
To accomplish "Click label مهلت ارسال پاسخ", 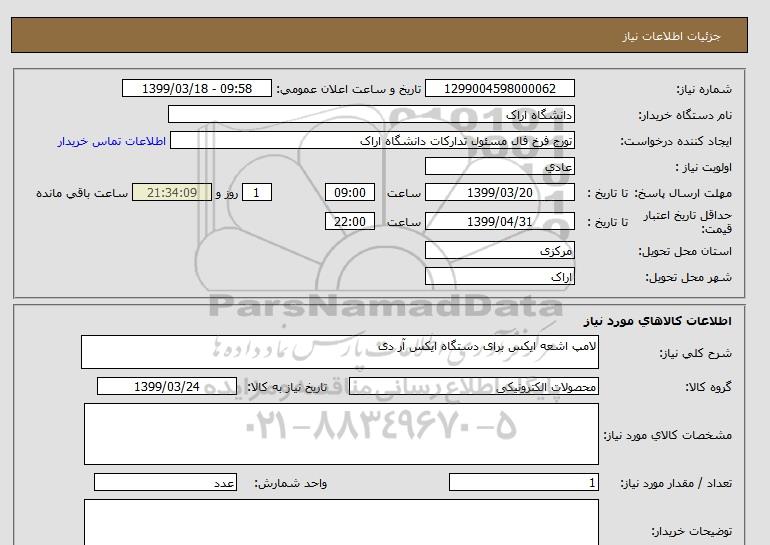I will pyautogui.click(x=683, y=193).
